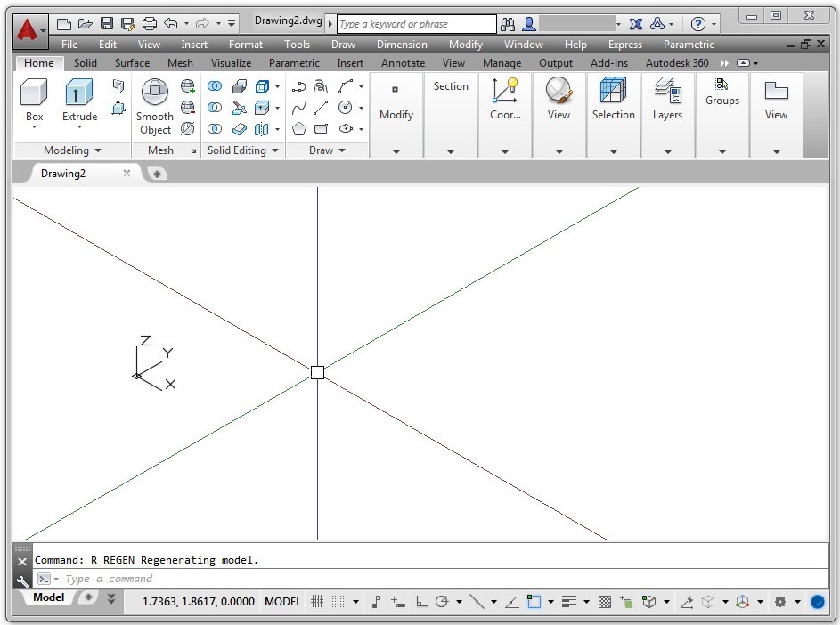Select the solid Subtract tool
The image size is (840, 625).
[215, 108]
